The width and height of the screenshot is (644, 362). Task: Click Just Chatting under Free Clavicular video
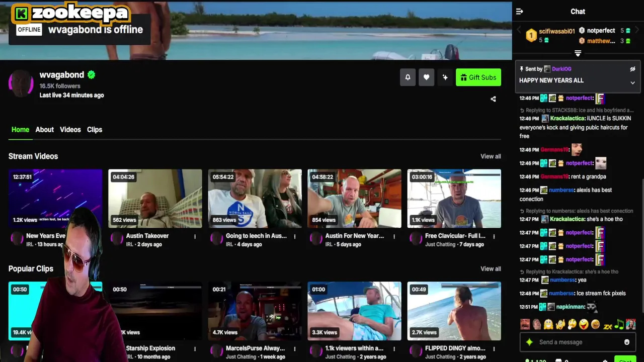click(x=440, y=244)
